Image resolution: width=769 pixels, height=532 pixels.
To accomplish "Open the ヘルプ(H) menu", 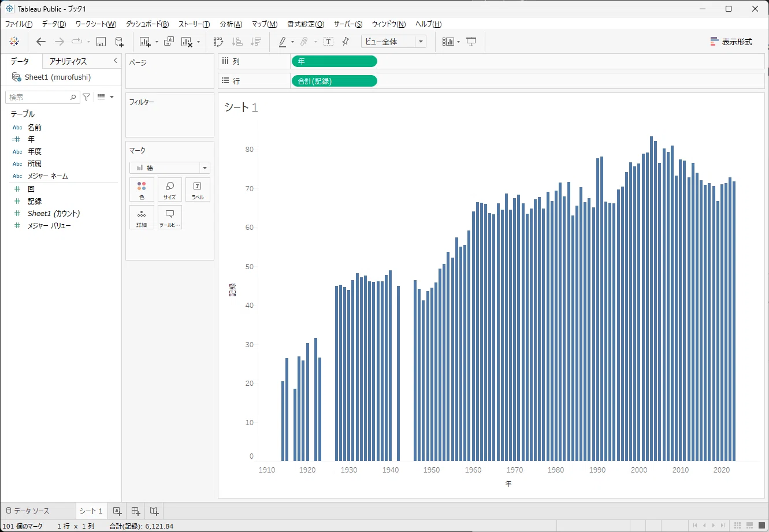I will 429,24.
